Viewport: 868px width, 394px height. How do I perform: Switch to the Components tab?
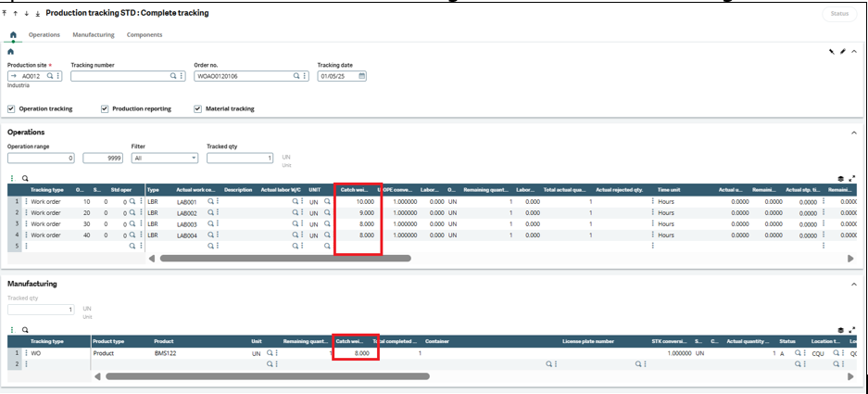145,34
